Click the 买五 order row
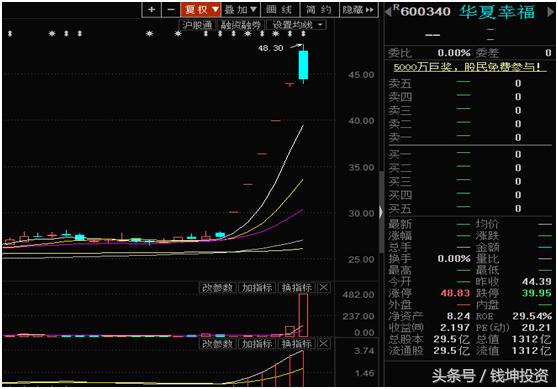Image resolution: width=558 pixels, height=389 pixels. [x=469, y=209]
